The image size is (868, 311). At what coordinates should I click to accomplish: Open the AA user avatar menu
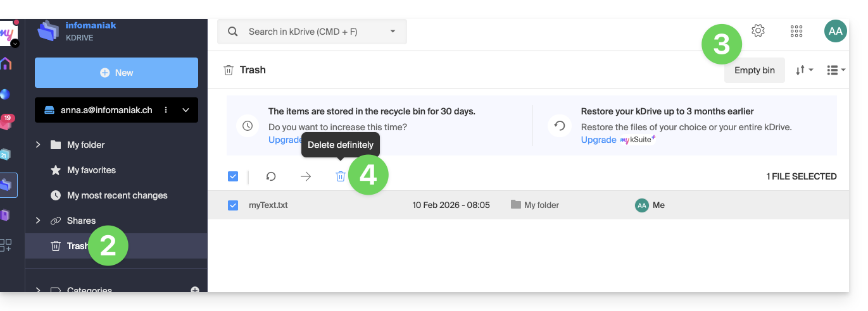click(x=835, y=31)
